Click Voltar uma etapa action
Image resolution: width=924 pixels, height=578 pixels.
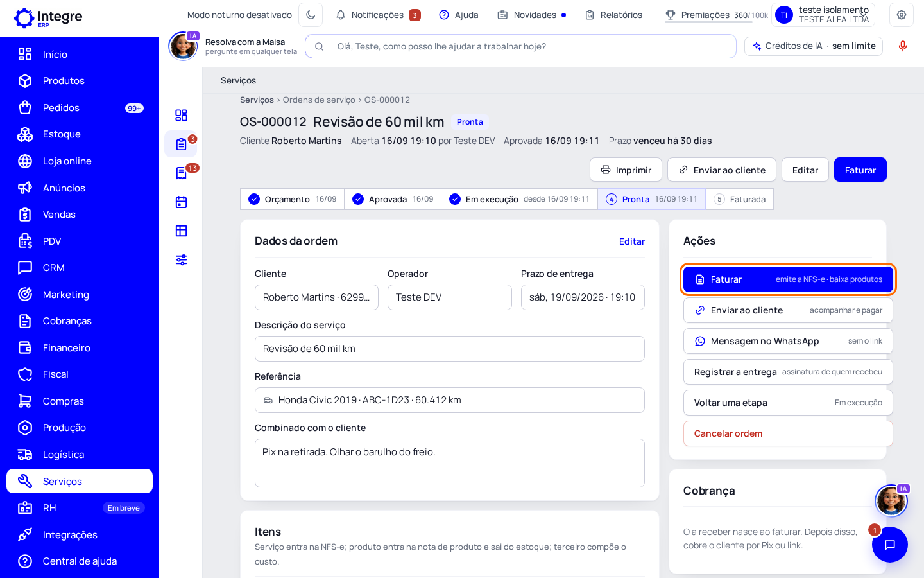pos(788,403)
